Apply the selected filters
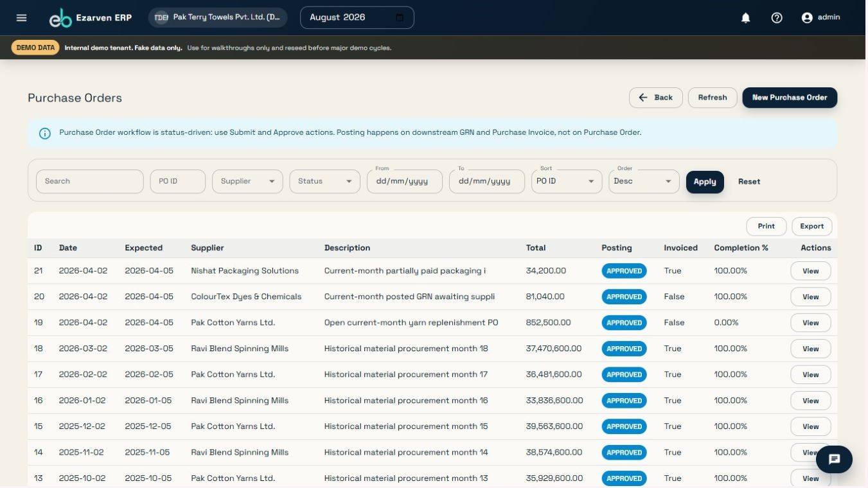 pyautogui.click(x=705, y=182)
